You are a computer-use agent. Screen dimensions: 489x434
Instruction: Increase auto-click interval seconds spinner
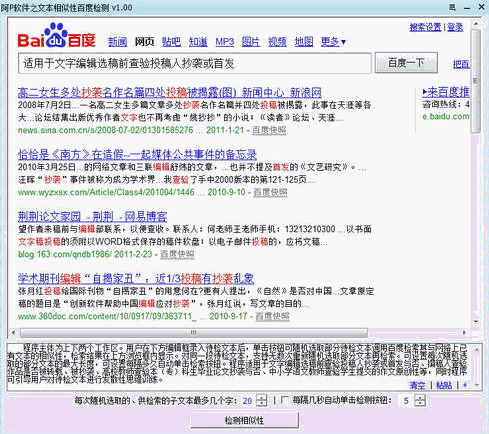(x=420, y=398)
